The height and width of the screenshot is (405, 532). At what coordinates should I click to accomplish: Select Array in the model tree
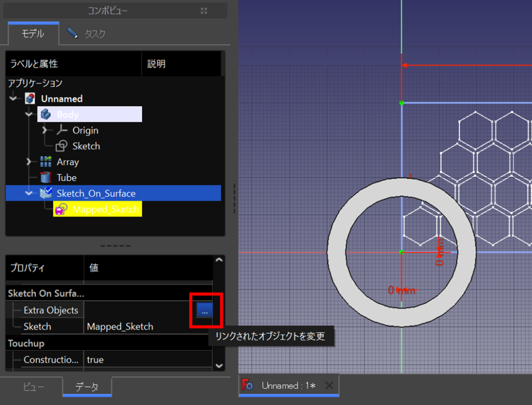coord(68,162)
